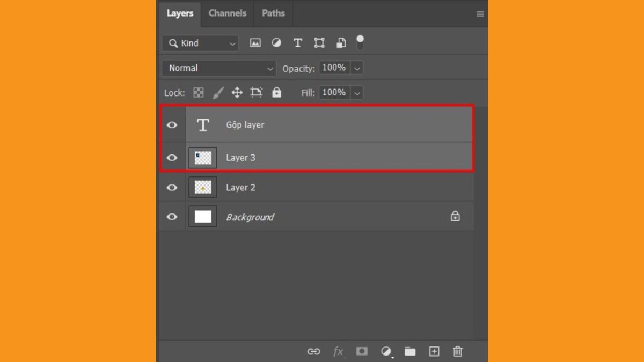
Task: Lock the position of the layer
Action: pos(237,92)
